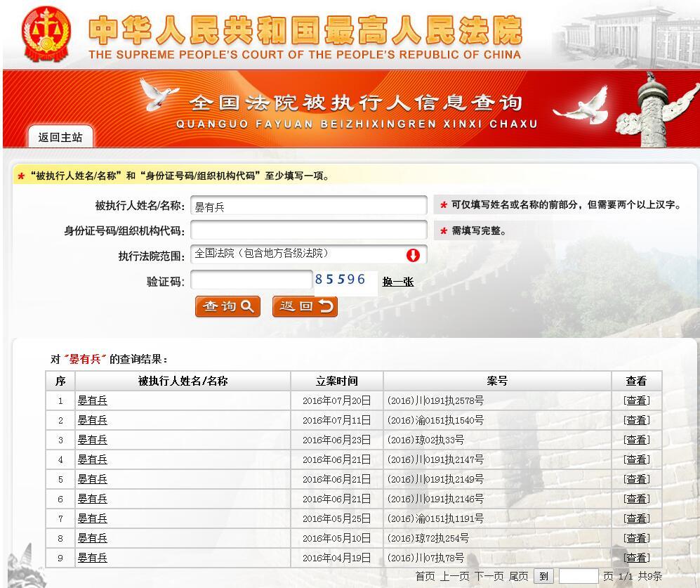Select case number (2016)川07执78号
Viewport: 700px width, 588px height.
pyautogui.click(x=425, y=558)
